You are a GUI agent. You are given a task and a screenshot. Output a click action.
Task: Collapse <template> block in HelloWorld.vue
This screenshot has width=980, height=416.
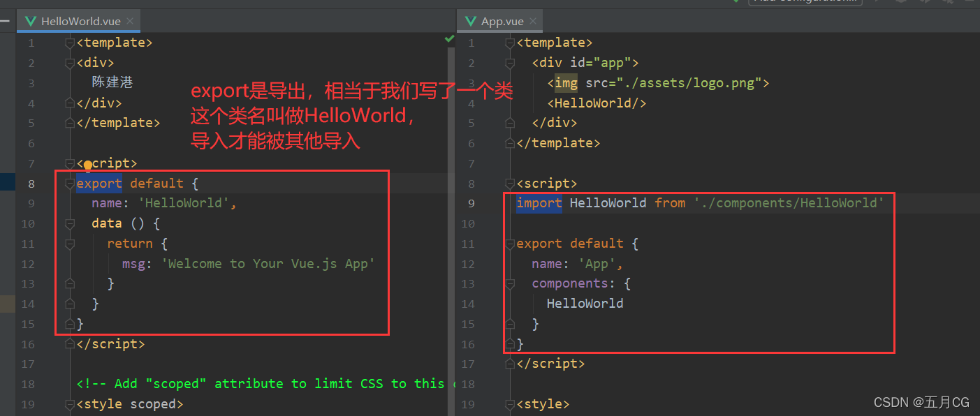(69, 43)
